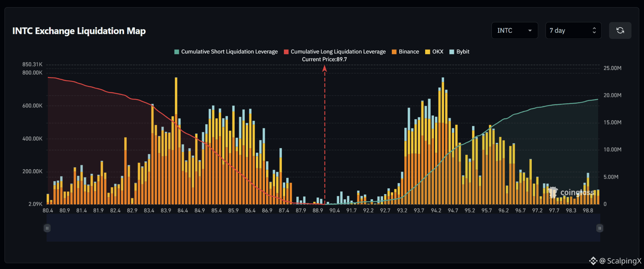The height and width of the screenshot is (269, 644).
Task: Hide the Binance series via legend
Action: pyautogui.click(x=405, y=52)
